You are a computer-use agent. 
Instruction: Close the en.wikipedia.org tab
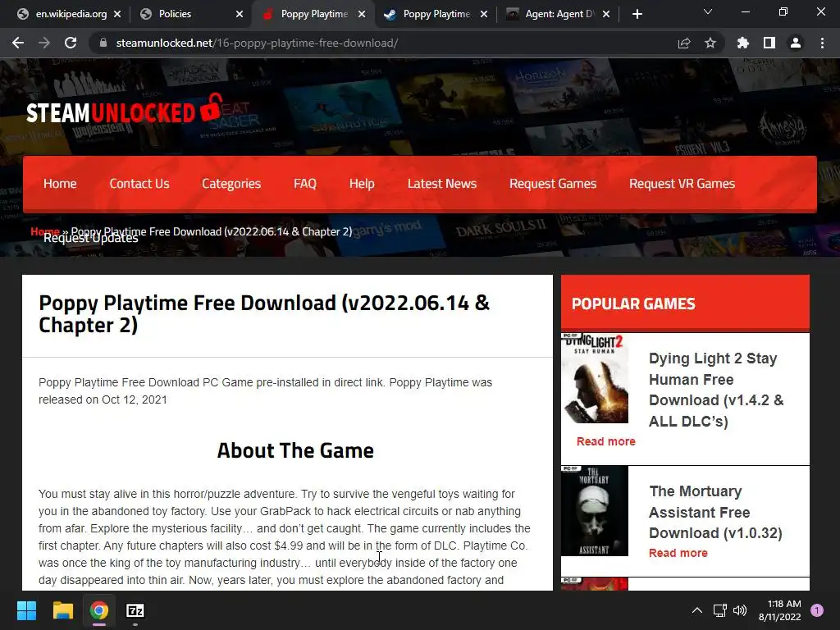[x=117, y=14]
